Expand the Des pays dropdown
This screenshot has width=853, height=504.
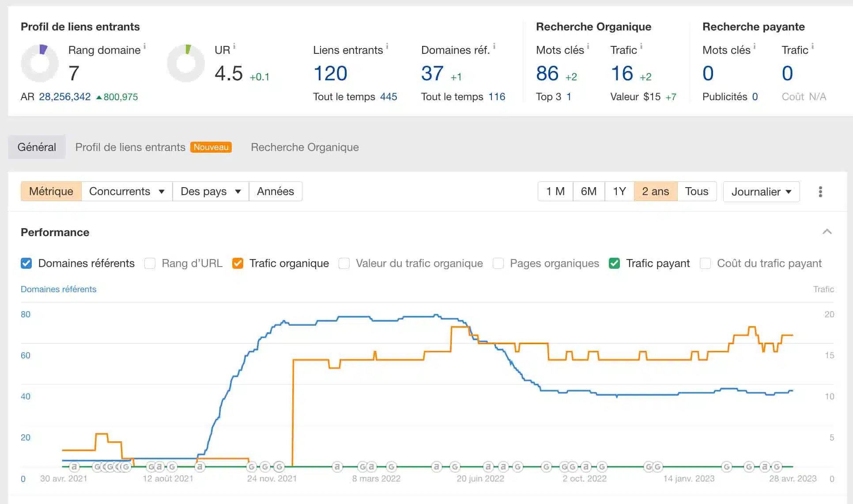coord(211,192)
